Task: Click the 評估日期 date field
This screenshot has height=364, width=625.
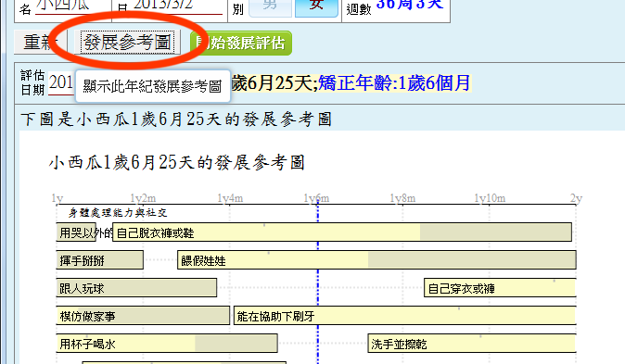Action: pos(60,83)
